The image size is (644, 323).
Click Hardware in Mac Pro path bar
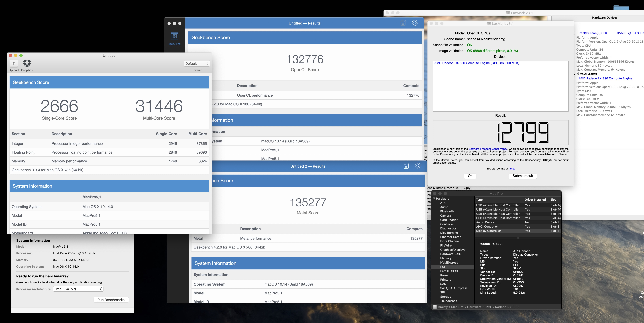(474, 307)
